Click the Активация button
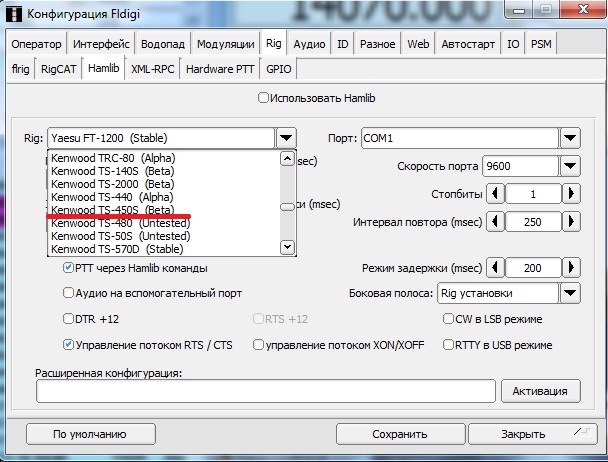Image resolution: width=608 pixels, height=462 pixels. [x=540, y=391]
